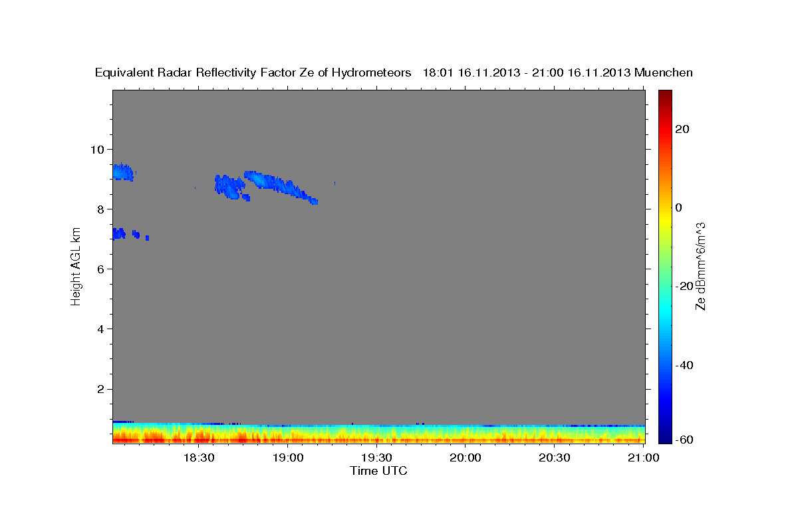Click the colorbar tick label -60
The width and height of the screenshot is (798, 532).
coord(684,440)
